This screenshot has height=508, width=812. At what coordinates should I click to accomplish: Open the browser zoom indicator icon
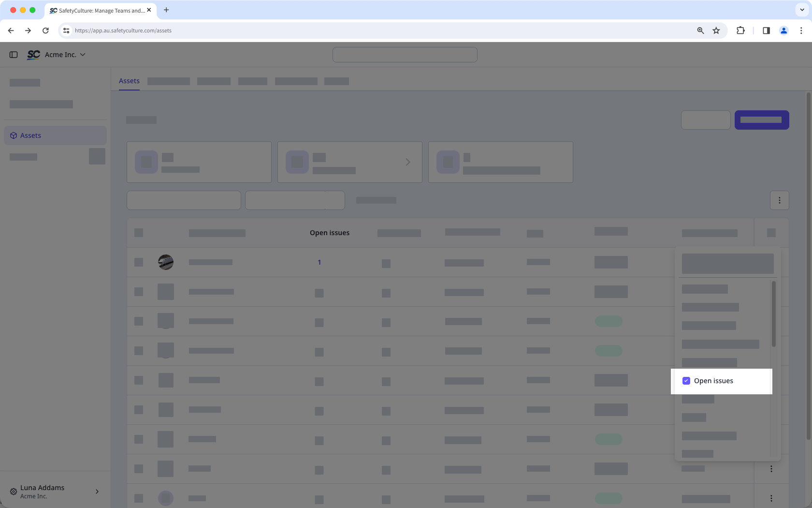[x=700, y=30]
